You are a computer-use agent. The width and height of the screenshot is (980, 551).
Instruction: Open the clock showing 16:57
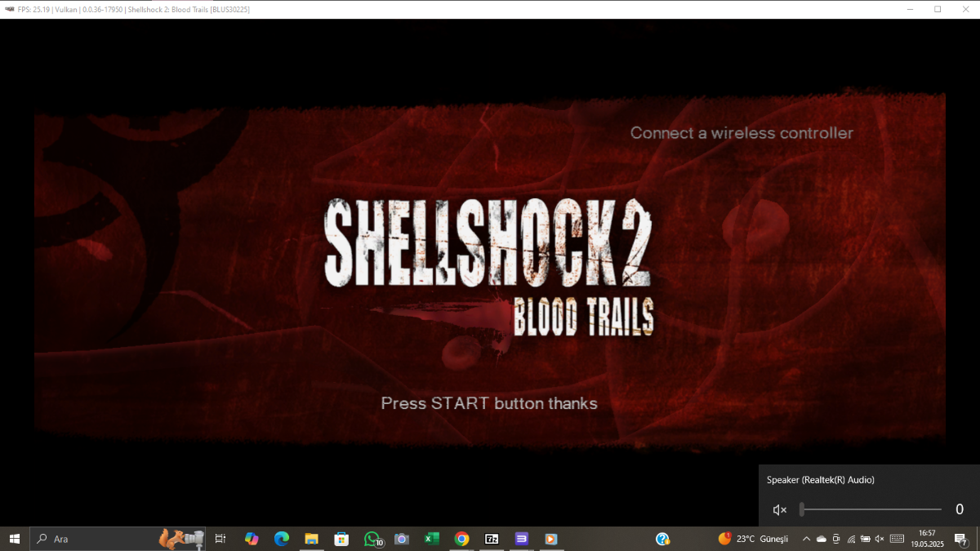927,539
